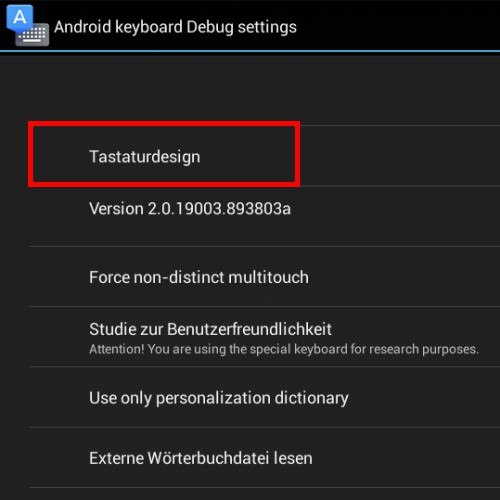Toggle Force non-distinct multitouch
This screenshot has width=500, height=500.
[265, 277]
